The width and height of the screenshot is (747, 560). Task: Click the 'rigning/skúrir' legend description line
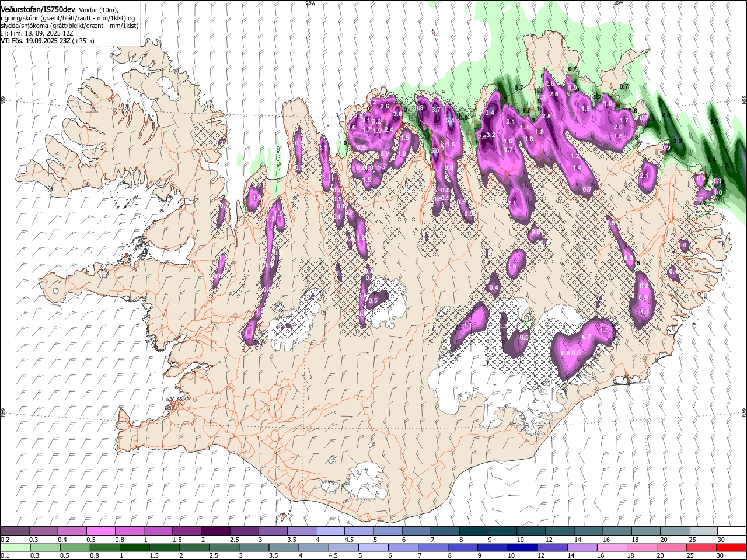[x=68, y=18]
